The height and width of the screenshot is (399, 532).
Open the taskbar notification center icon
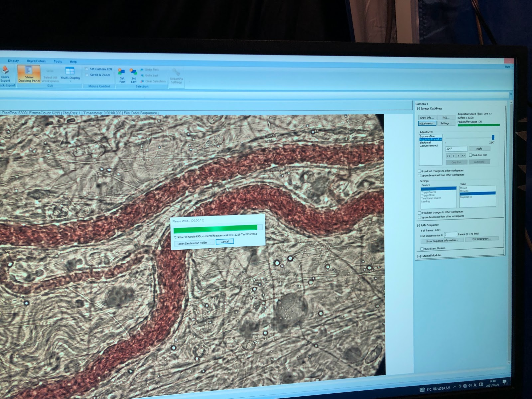pos(504,382)
